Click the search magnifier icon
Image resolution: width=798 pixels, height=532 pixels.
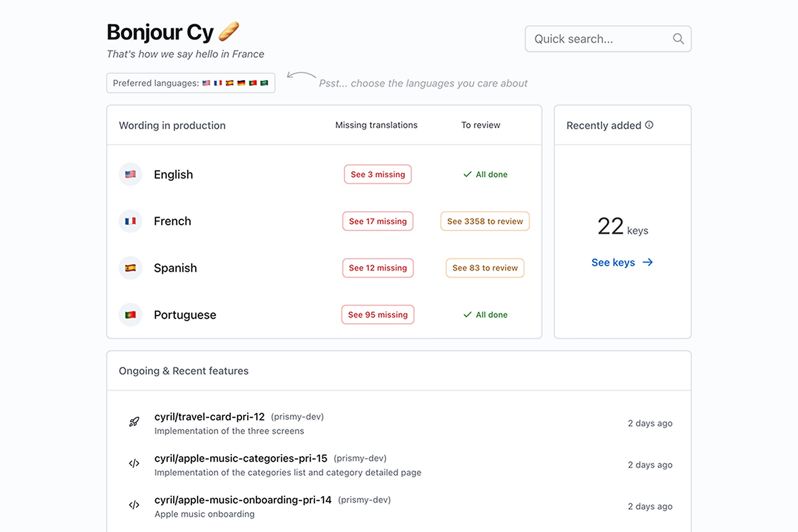pos(678,39)
